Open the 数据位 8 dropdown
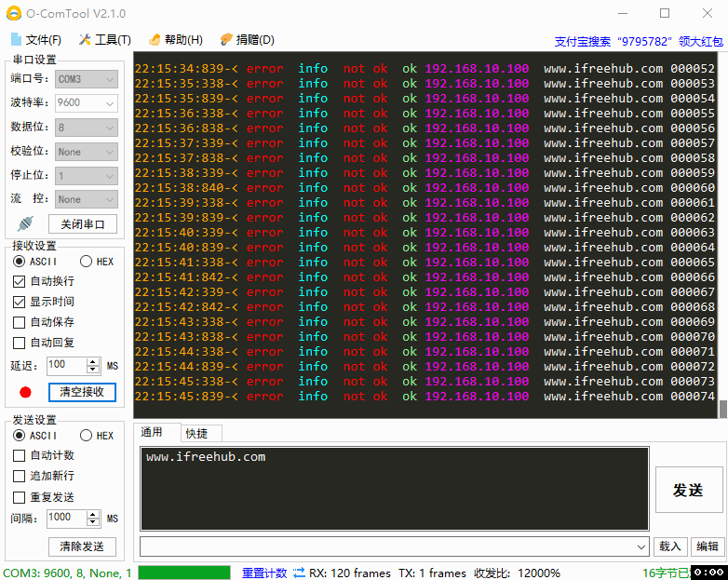 (x=87, y=128)
